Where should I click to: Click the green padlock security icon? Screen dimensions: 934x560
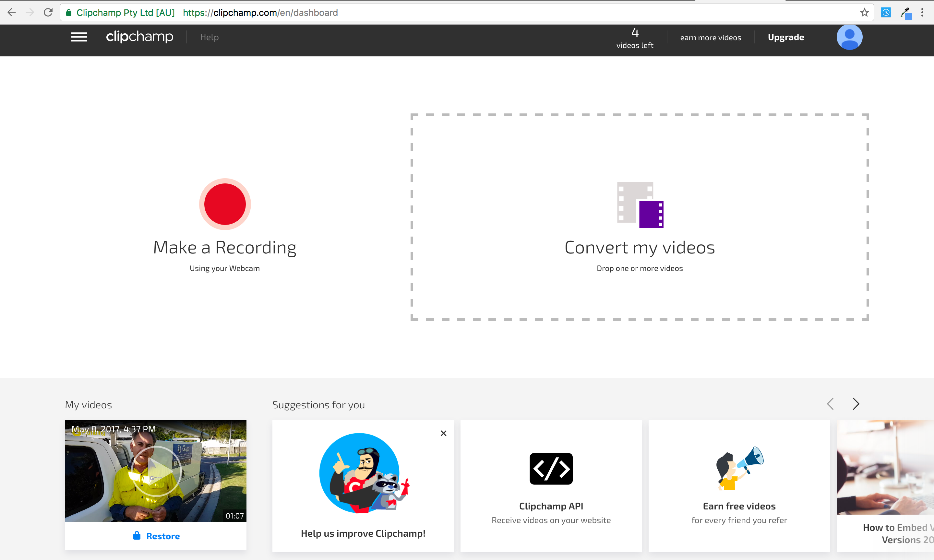click(69, 13)
